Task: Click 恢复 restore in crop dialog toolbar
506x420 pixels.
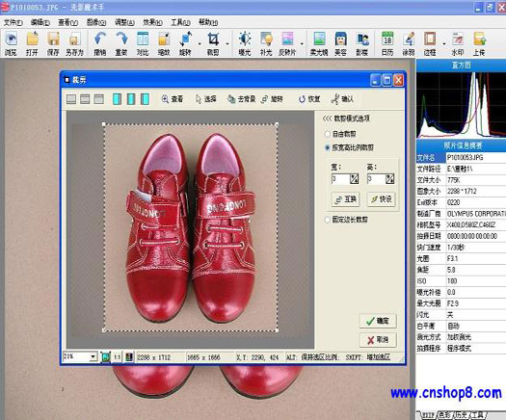Action: (x=309, y=99)
